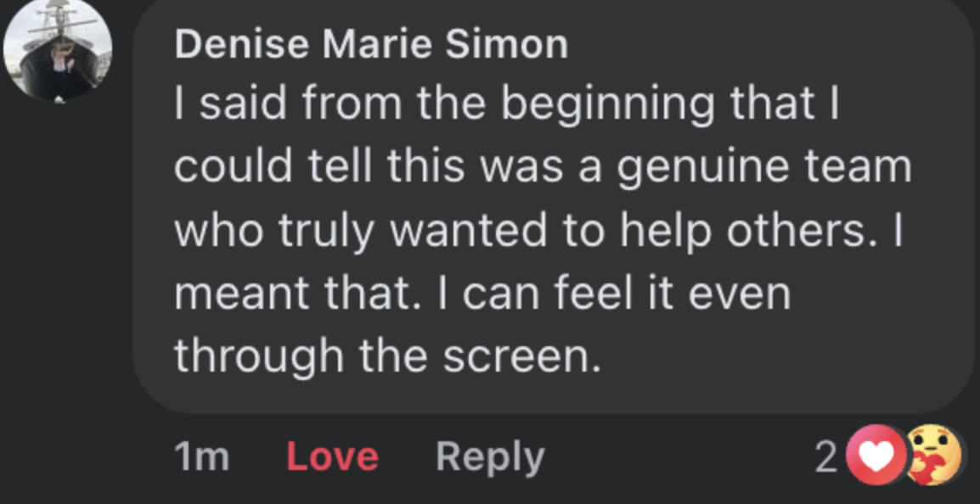Click the word "screen." ending the comment

pyautogui.click(x=521, y=356)
